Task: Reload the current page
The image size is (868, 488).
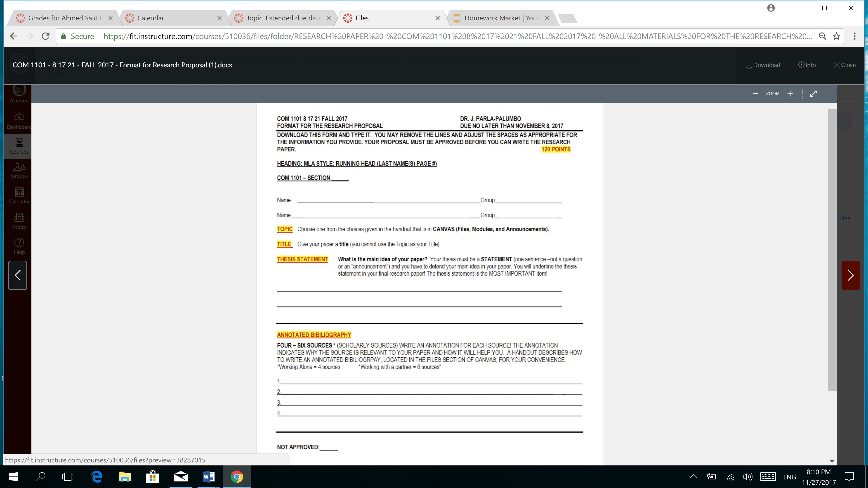Action: pyautogui.click(x=45, y=36)
